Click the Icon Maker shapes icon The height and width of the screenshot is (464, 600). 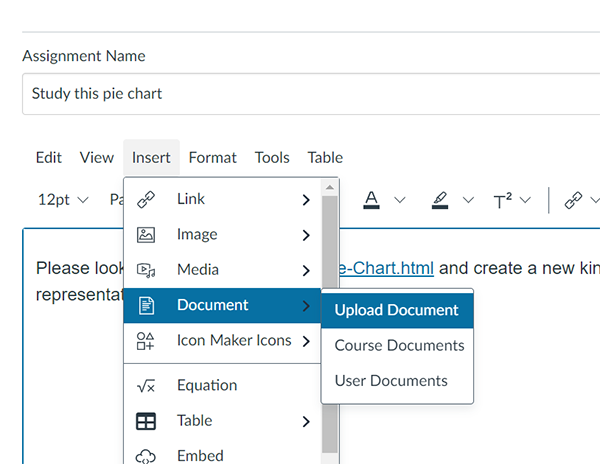[x=145, y=341]
